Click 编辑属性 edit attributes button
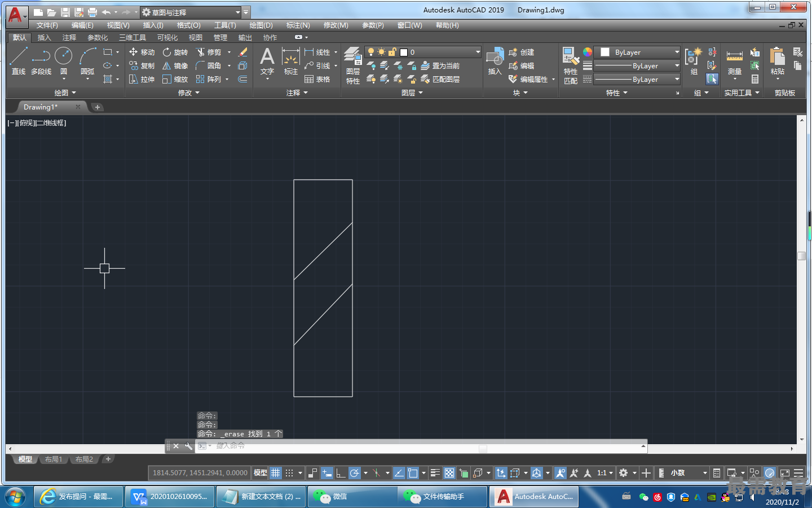 click(x=528, y=79)
